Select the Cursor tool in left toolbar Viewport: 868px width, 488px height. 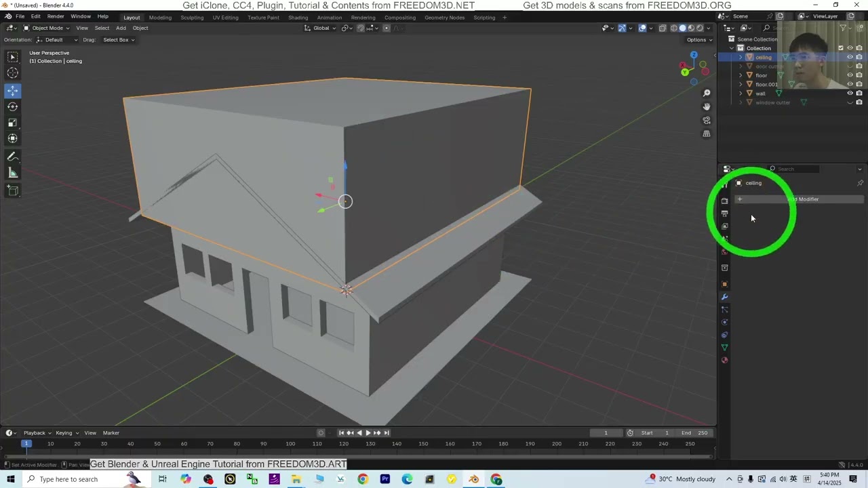click(x=13, y=73)
